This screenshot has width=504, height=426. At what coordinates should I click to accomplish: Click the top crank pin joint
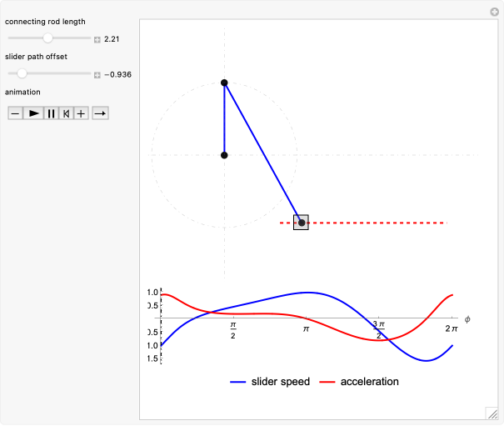pos(224,83)
